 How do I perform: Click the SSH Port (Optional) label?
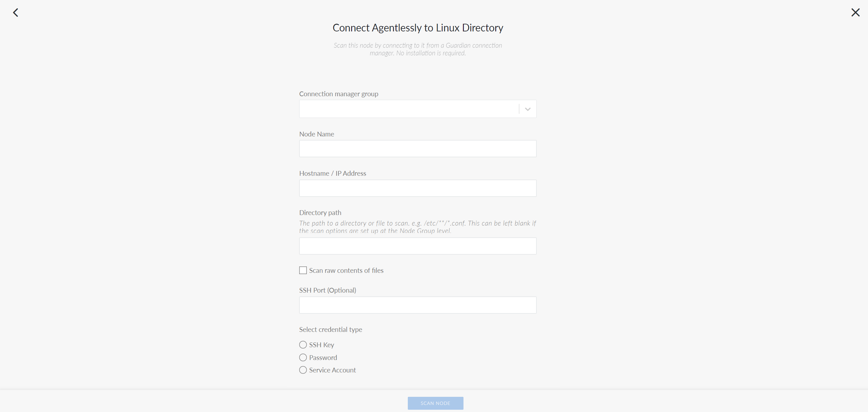328,290
